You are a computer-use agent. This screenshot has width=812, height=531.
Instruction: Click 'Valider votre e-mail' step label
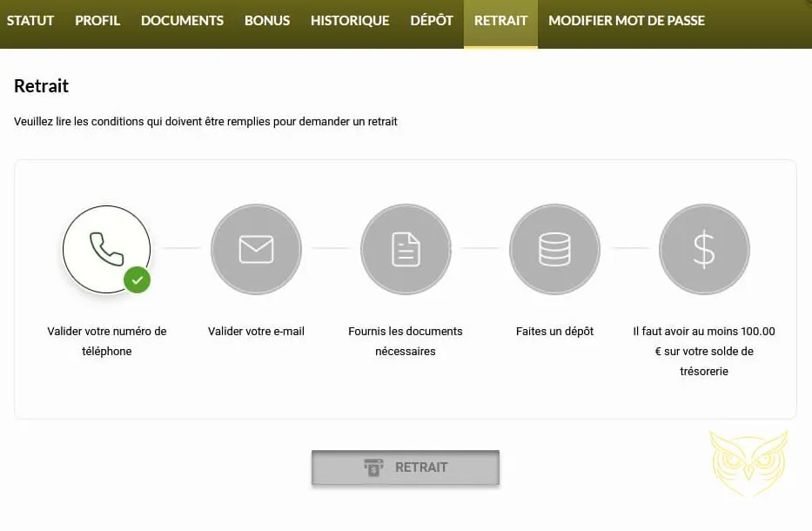(256, 332)
